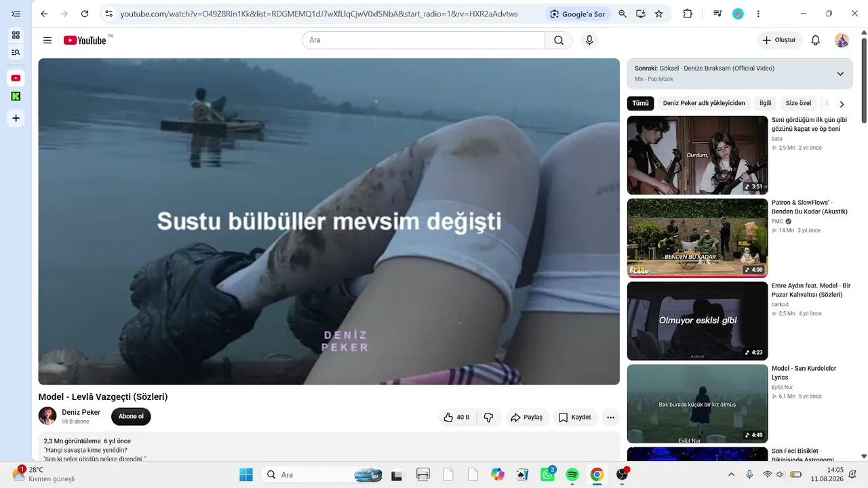This screenshot has width=868, height=488.
Task: Open the tab groups grid icon
Action: pos(16,35)
